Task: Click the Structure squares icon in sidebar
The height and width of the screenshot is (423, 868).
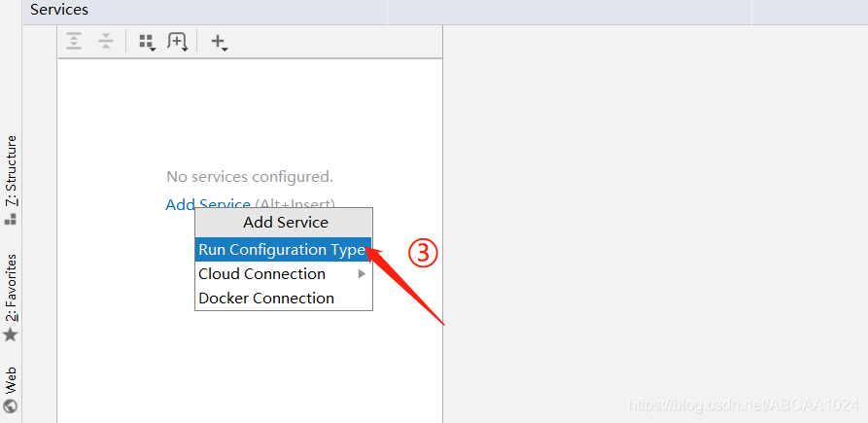Action: click(11, 219)
